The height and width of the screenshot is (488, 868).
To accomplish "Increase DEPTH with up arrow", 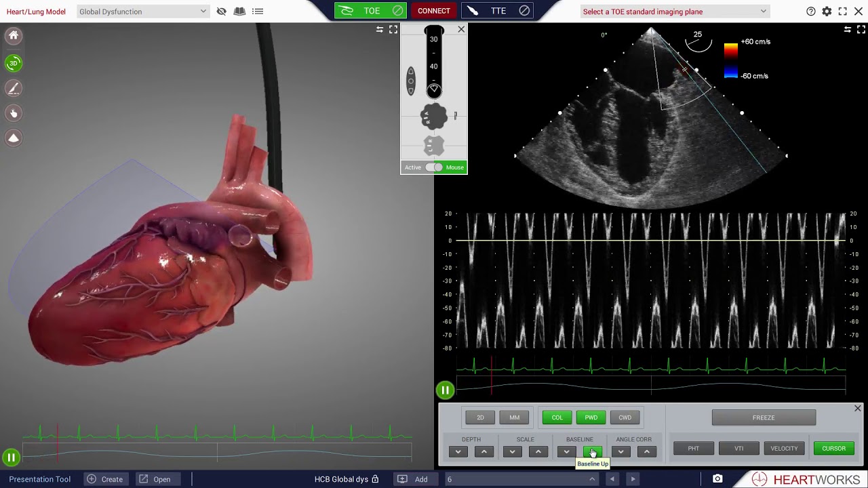I will coord(484,451).
